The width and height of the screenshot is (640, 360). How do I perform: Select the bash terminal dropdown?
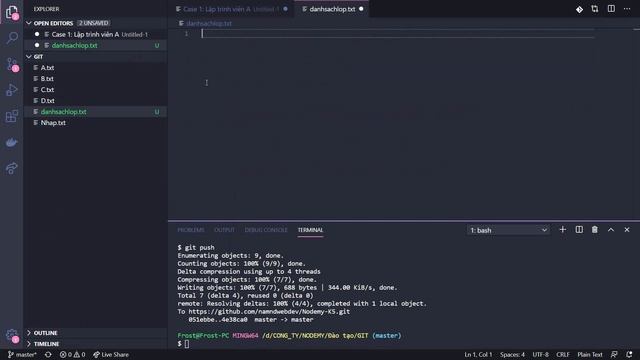(508, 230)
